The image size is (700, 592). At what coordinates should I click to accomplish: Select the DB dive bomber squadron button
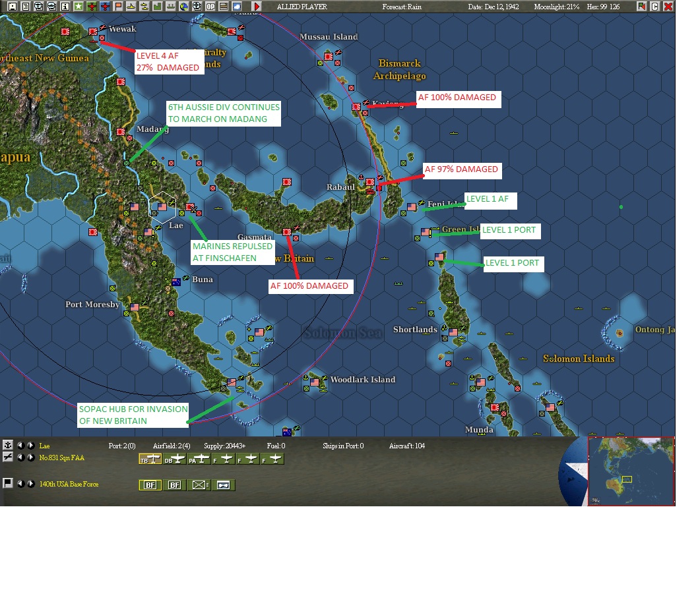175,459
